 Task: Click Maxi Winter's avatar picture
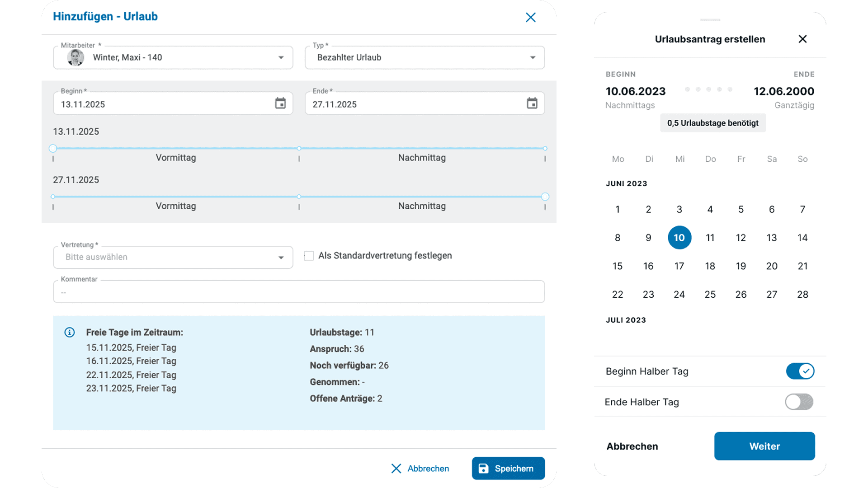tap(75, 57)
